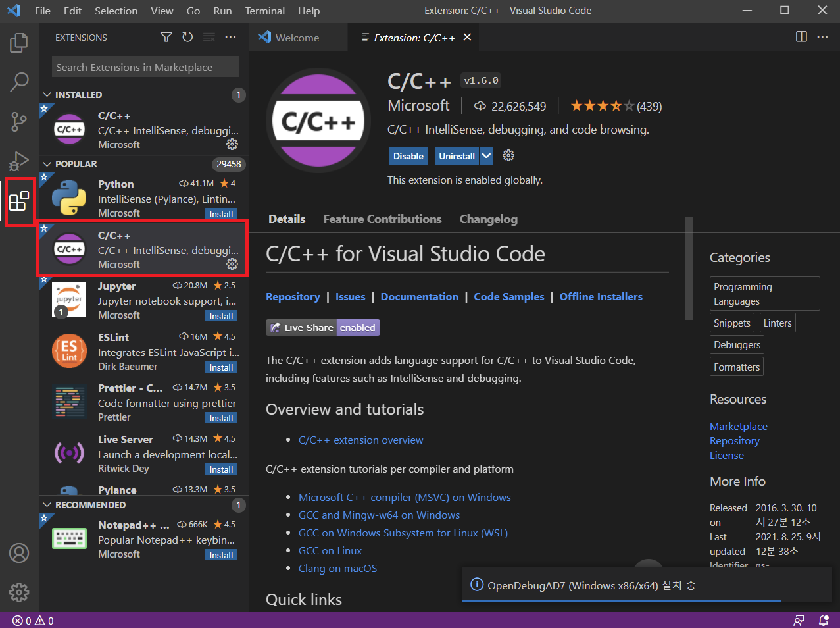Click the feedback icon in status bar
Viewport: 840px width, 628px height.
pyautogui.click(x=799, y=621)
